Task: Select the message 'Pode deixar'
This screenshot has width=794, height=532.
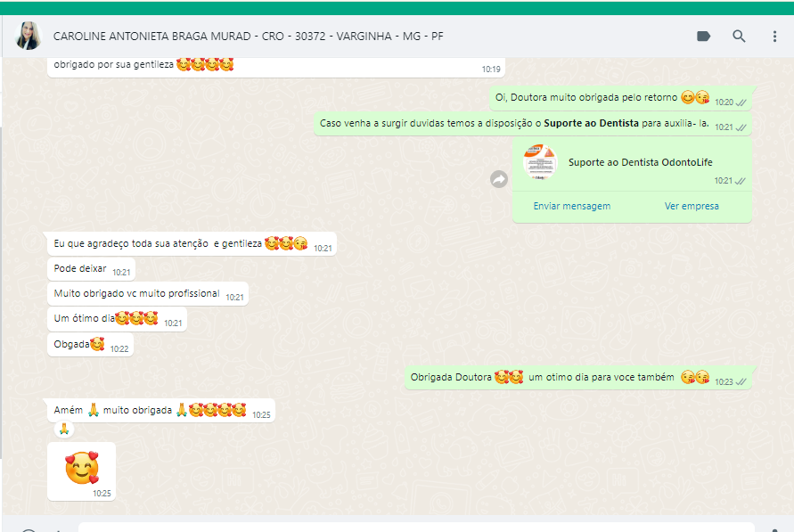Action: [x=91, y=269]
